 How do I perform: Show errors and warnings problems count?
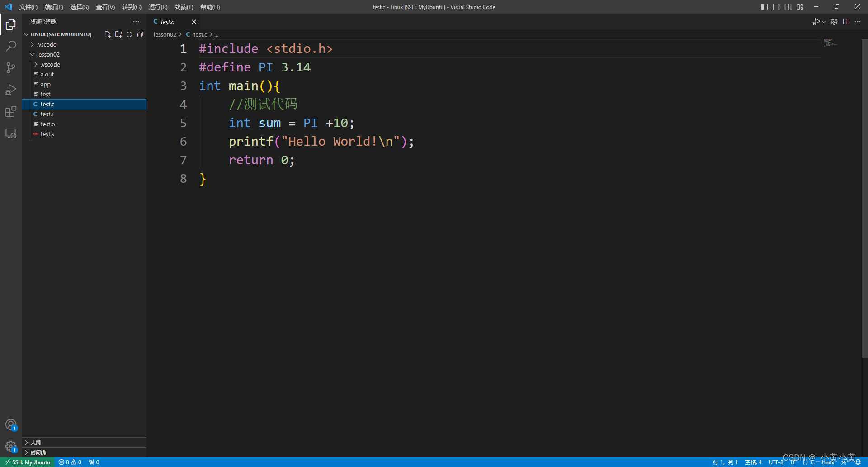(70, 462)
